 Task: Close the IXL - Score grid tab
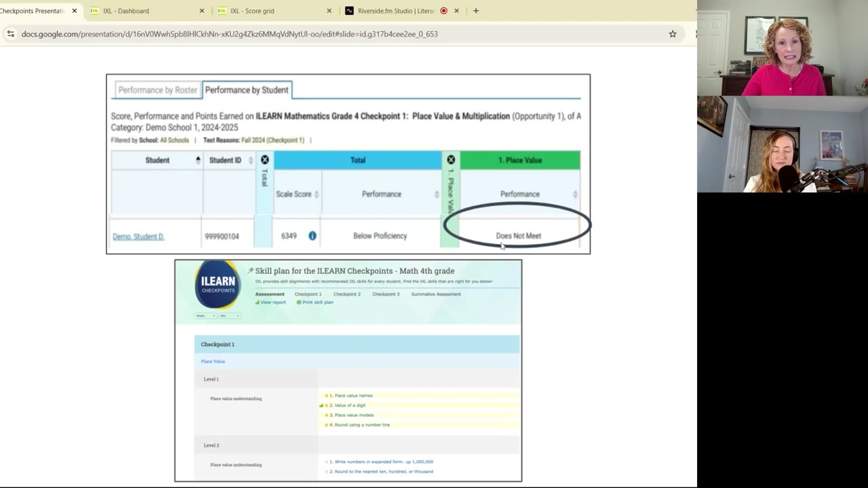pyautogui.click(x=329, y=11)
